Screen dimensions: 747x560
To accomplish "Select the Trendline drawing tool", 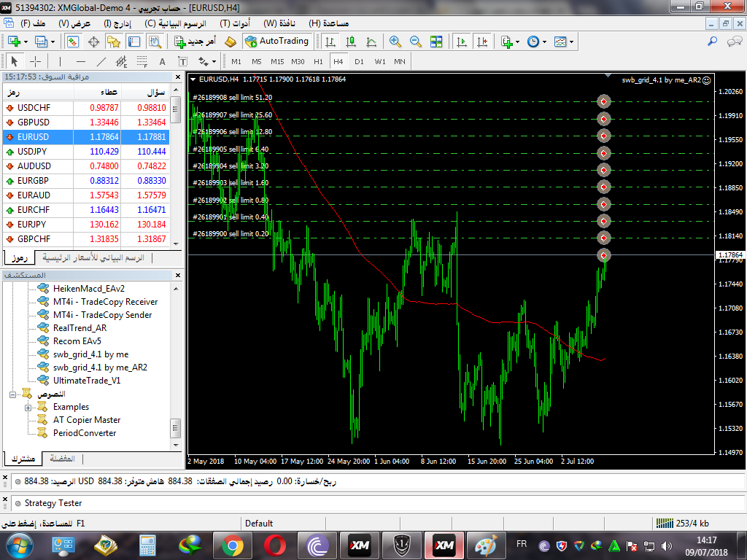I will pyautogui.click(x=101, y=61).
